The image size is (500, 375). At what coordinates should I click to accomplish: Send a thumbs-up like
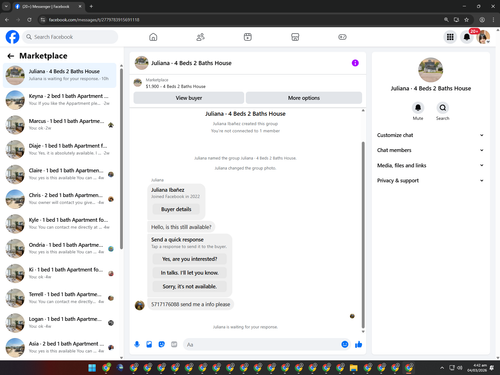(x=358, y=344)
